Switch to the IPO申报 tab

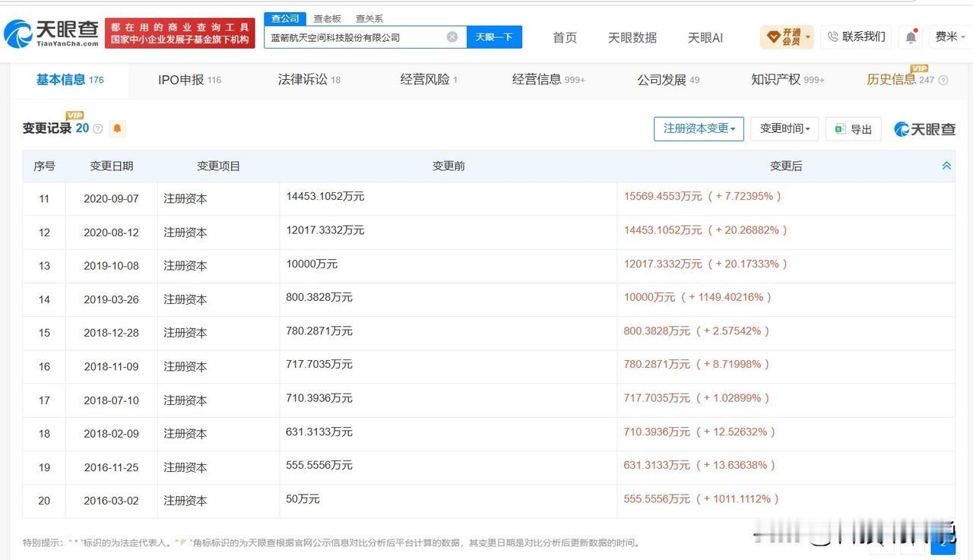point(189,80)
